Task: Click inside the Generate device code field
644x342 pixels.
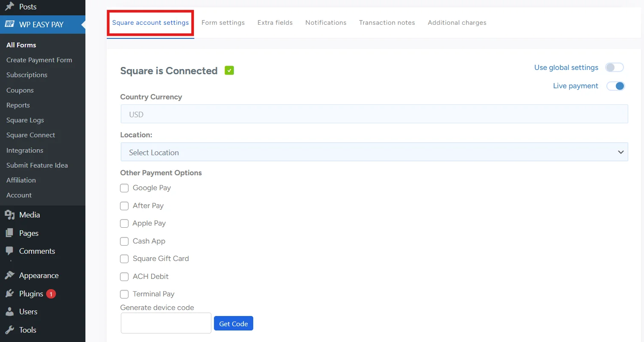Action: pyautogui.click(x=166, y=323)
